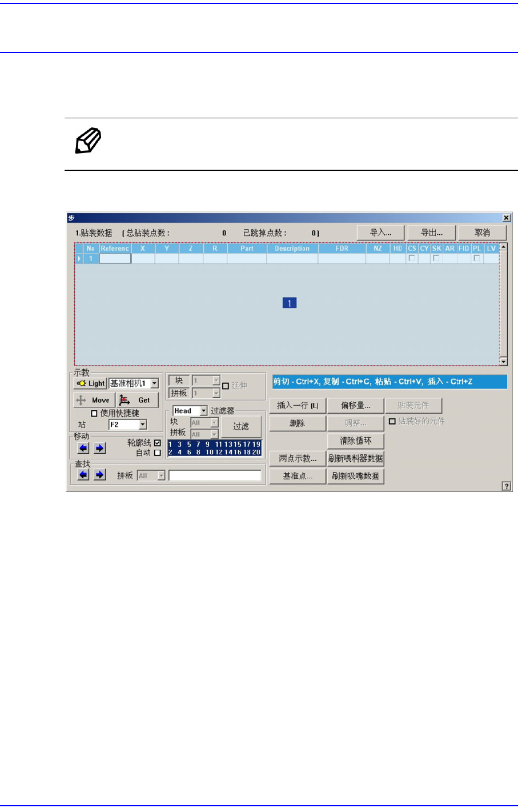Click the 拼板 toggle button
Screen dimensions: 518x812
(x=179, y=393)
